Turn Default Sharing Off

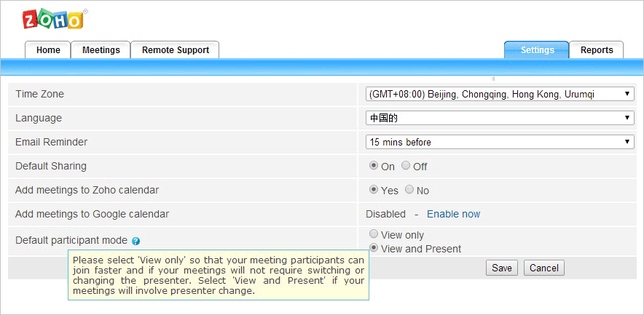pos(406,166)
